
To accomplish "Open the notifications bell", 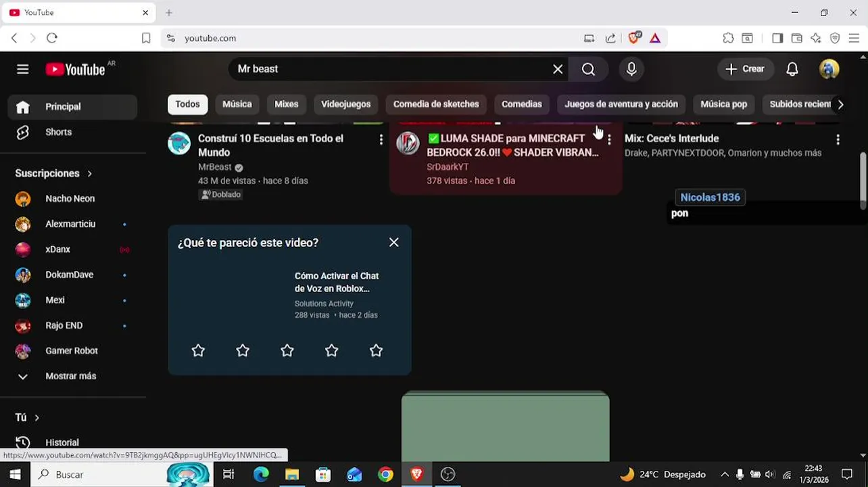I will pos(792,69).
